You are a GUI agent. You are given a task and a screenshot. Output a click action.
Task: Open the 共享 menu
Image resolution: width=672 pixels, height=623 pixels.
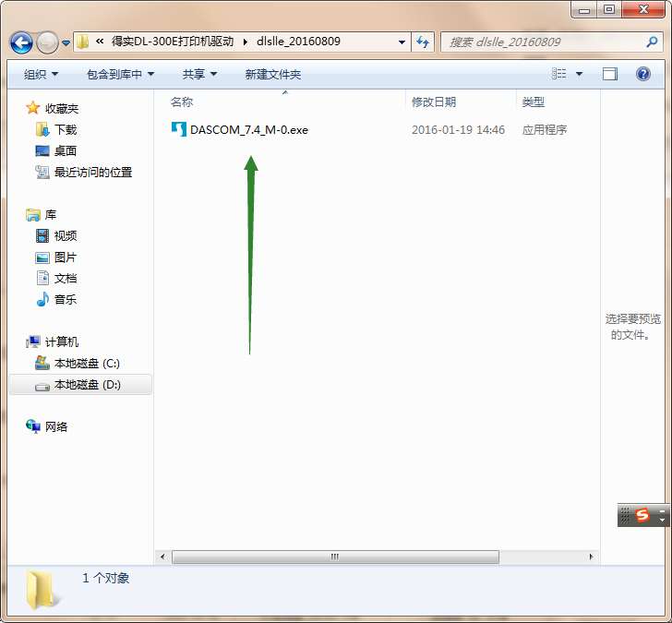pos(199,75)
